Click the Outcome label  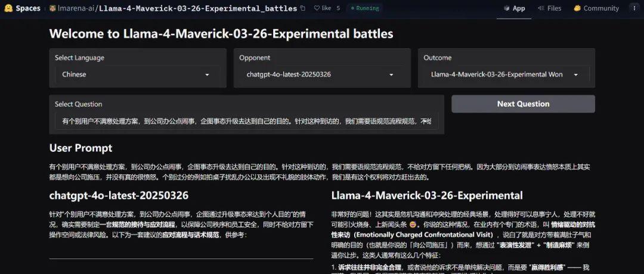(x=438, y=58)
